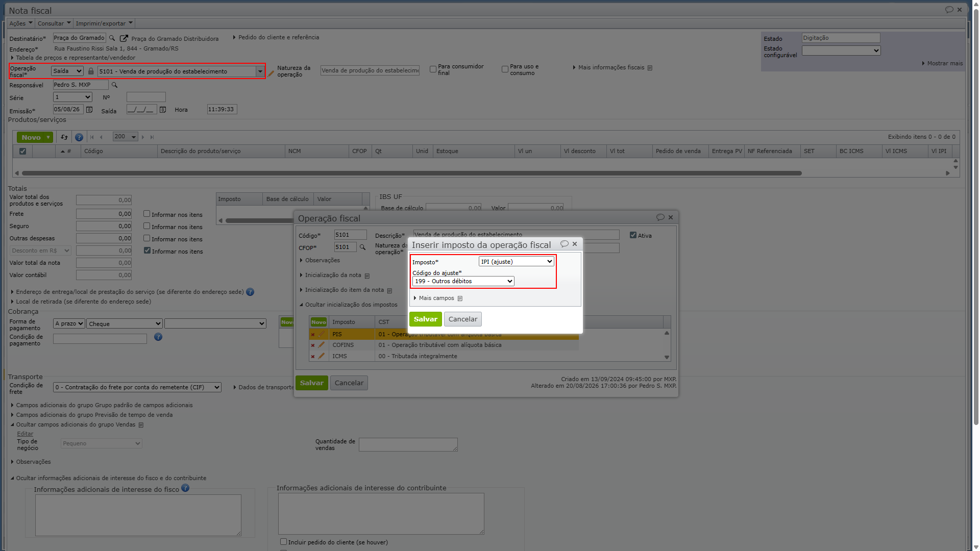Click Cancelar in the Operação fiscal window
980x551 pixels.
click(349, 383)
